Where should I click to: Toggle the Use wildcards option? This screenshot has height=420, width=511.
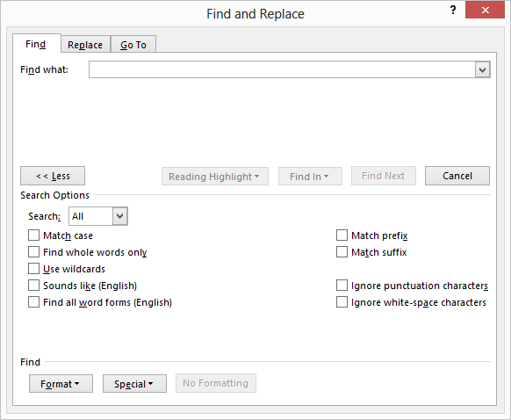click(x=33, y=268)
